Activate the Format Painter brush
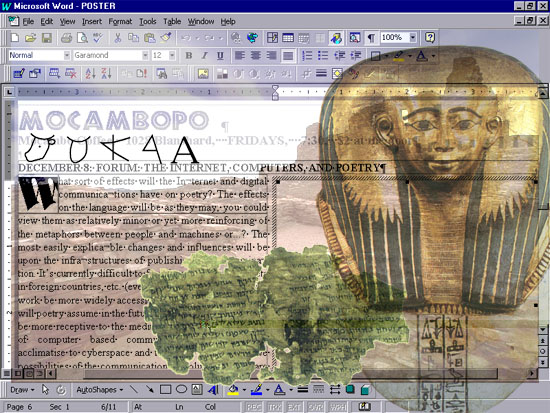The width and height of the screenshot is (550, 413). (166, 38)
